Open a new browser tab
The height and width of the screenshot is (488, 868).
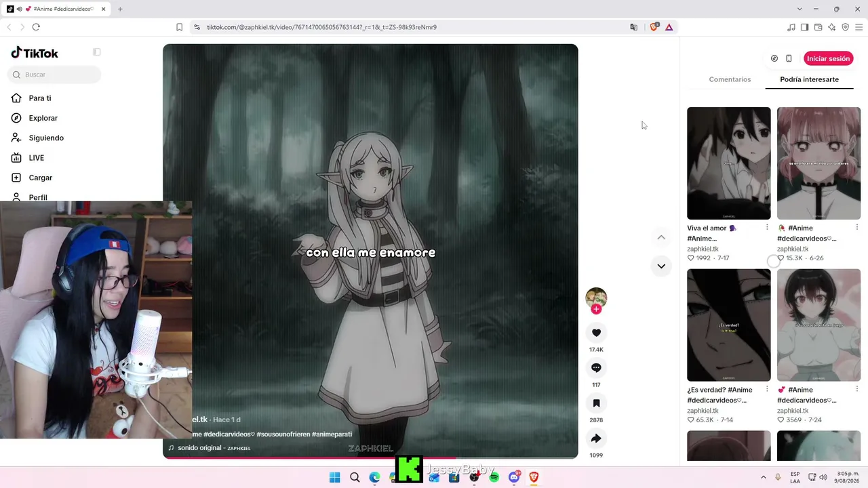coord(120,9)
